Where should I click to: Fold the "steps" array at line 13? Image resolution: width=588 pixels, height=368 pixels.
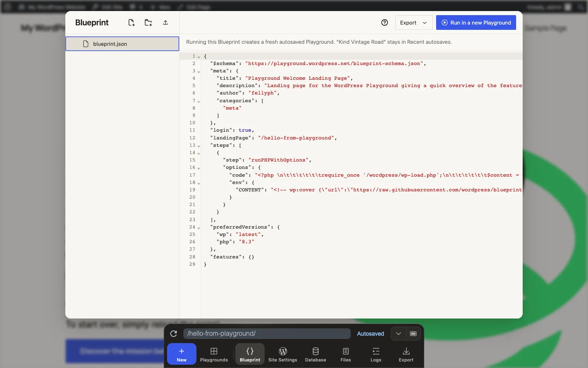coord(199,146)
